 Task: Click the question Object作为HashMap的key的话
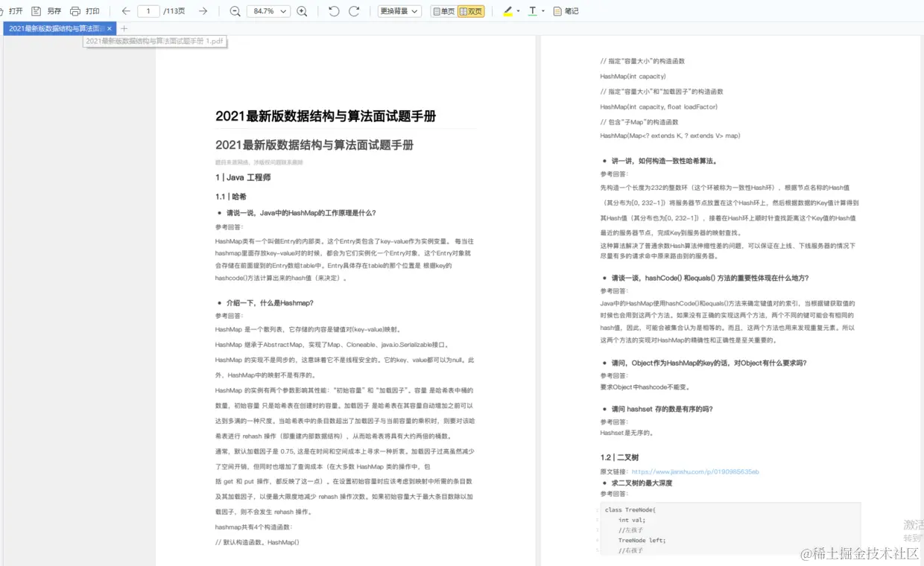pyautogui.click(x=709, y=363)
